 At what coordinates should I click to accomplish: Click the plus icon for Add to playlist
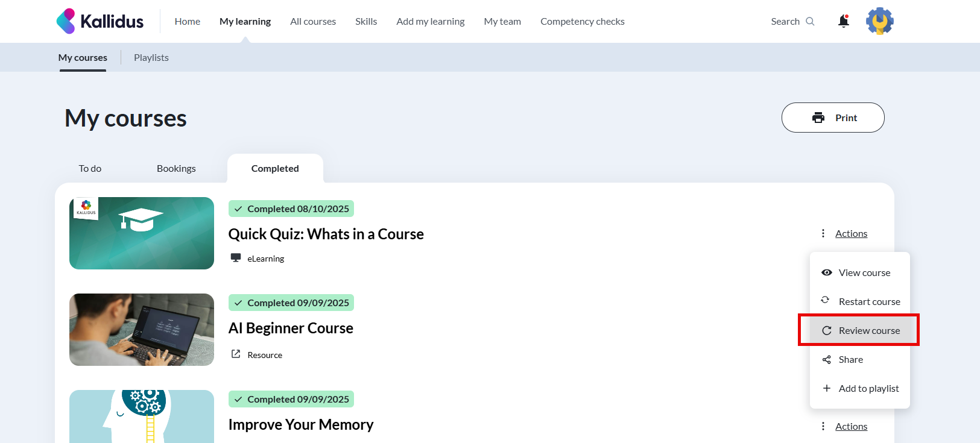tap(827, 388)
